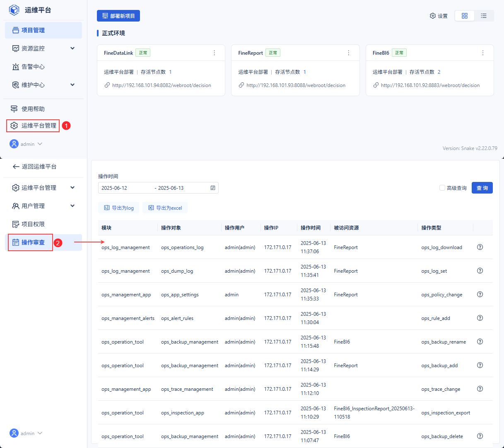Select the ops_dump_log cell
The height and width of the screenshot is (448, 504).
(x=177, y=271)
